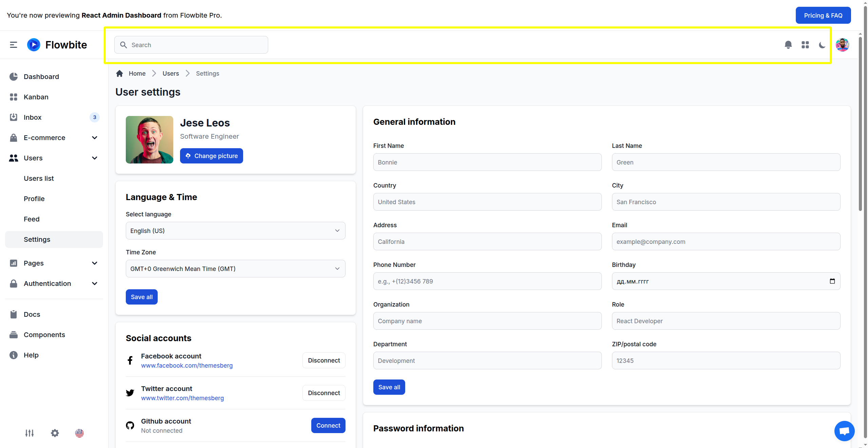Open the Facebook themesberg link
The height and width of the screenshot is (448, 868).
(x=187, y=366)
